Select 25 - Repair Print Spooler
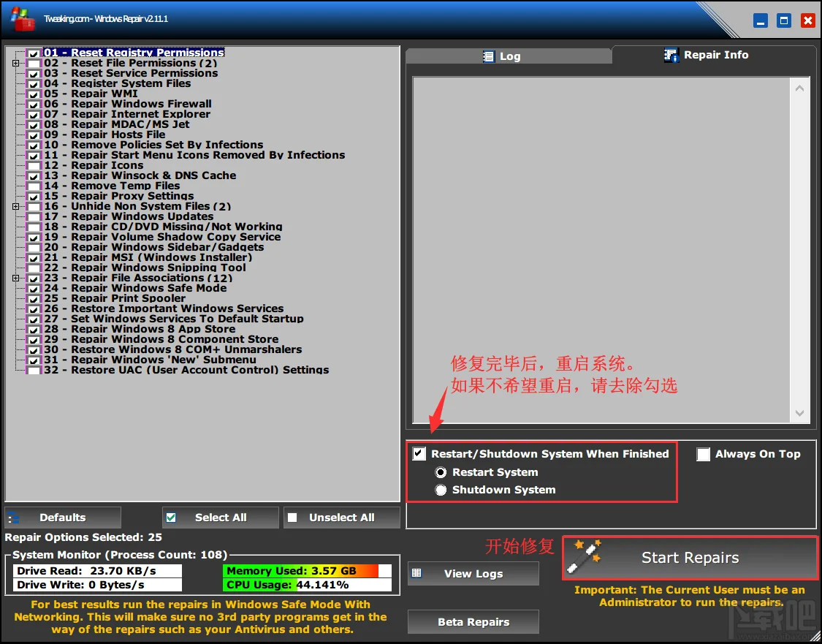 (115, 298)
